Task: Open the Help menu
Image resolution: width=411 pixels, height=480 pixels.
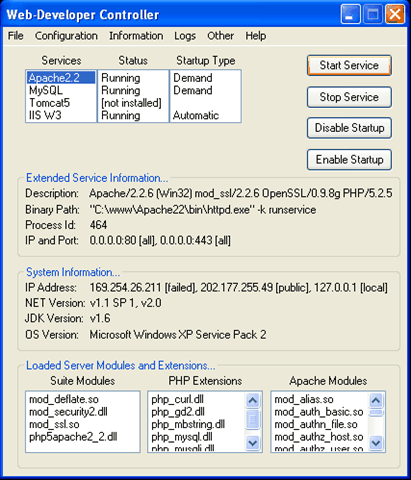Action: pos(256,36)
